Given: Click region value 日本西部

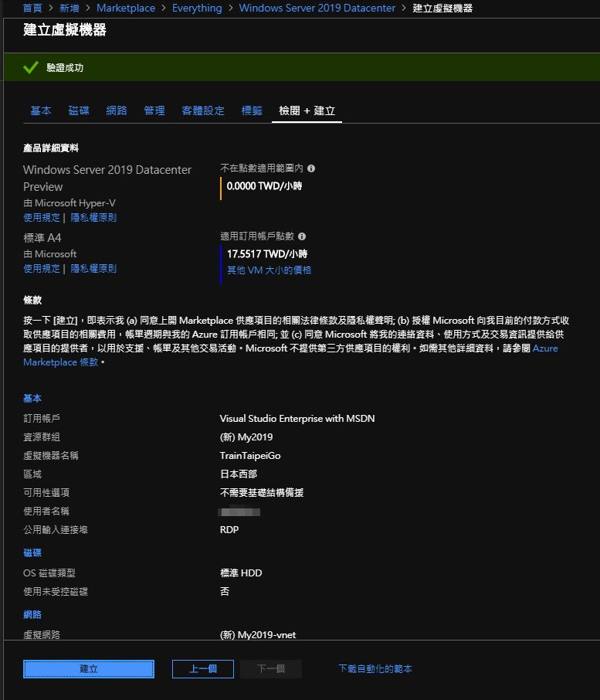Looking at the screenshot, I should click(238, 474).
